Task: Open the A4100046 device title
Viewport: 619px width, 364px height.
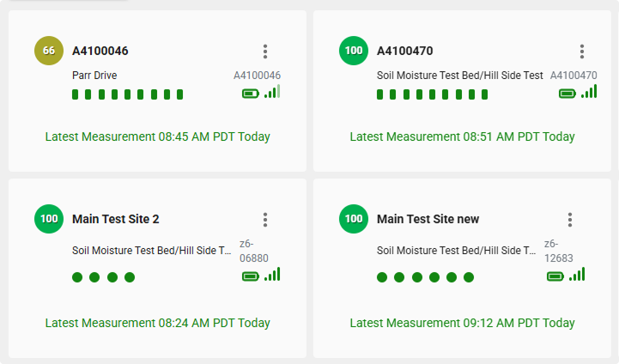Action: (x=100, y=51)
